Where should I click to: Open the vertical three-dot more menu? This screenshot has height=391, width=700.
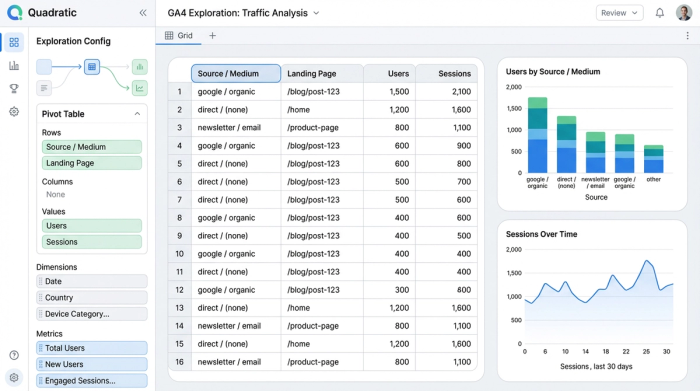[x=688, y=36]
